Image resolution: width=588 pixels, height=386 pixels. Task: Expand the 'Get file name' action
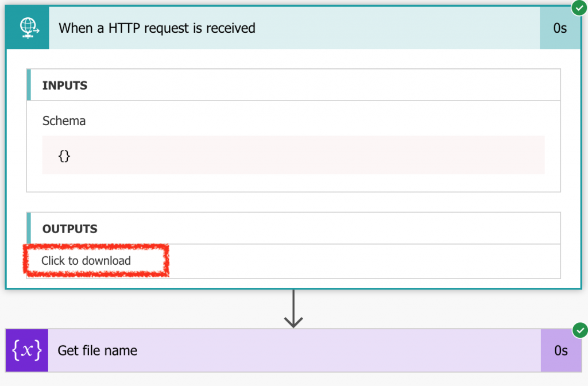[x=295, y=350]
